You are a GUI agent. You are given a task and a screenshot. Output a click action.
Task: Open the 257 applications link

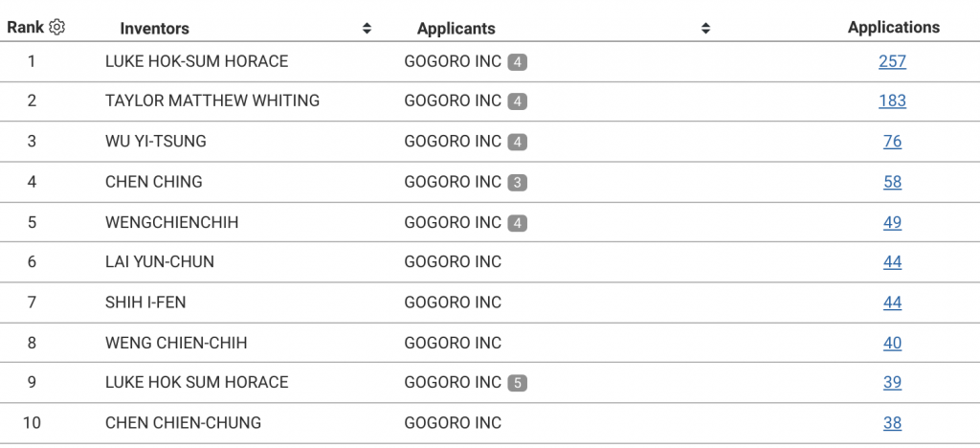893,61
